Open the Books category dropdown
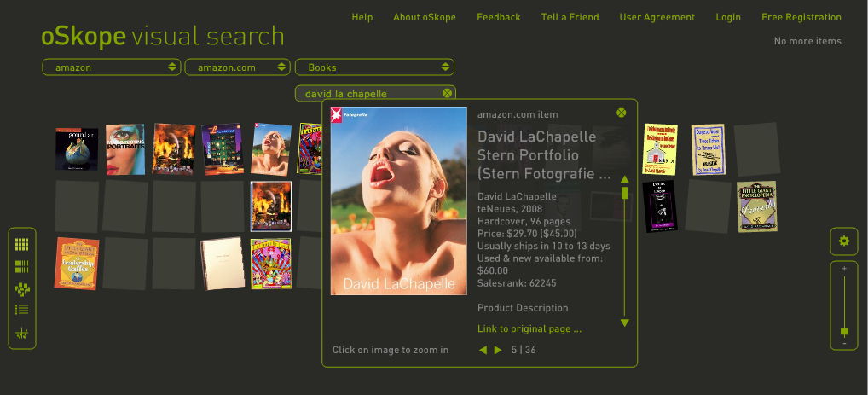868x395 pixels. point(374,67)
